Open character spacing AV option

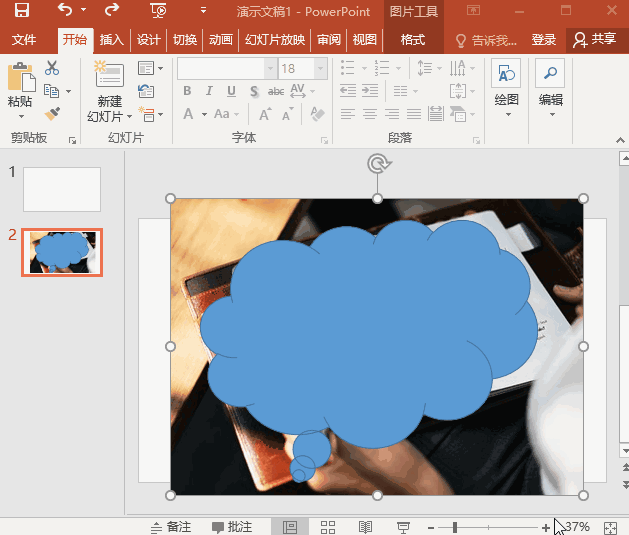pos(302,91)
